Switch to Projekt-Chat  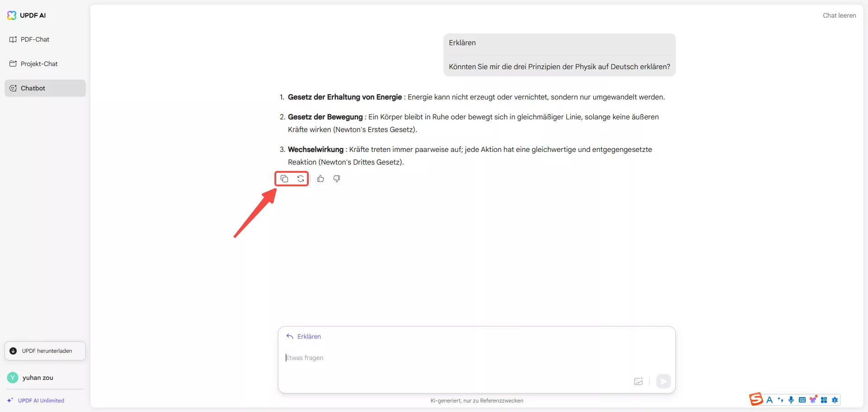coord(45,64)
